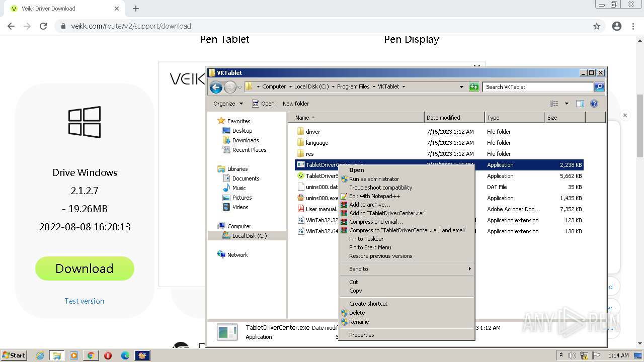The width and height of the screenshot is (644, 362).
Task: Sort by Size column header
Action: pyautogui.click(x=566, y=118)
